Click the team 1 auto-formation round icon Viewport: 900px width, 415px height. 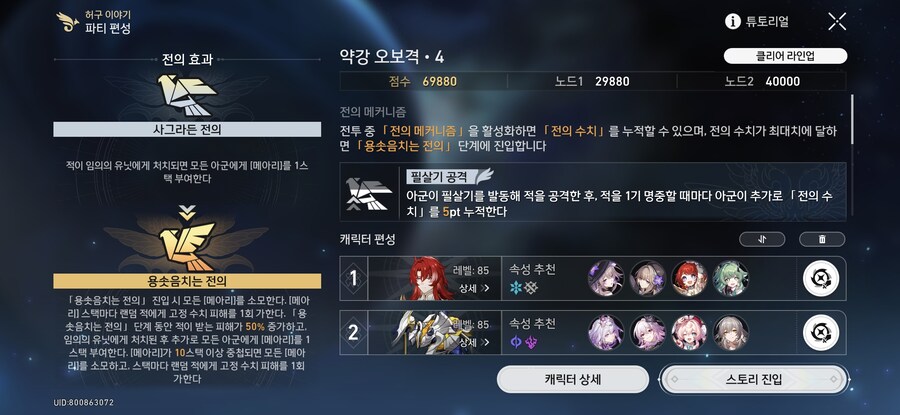tap(821, 278)
